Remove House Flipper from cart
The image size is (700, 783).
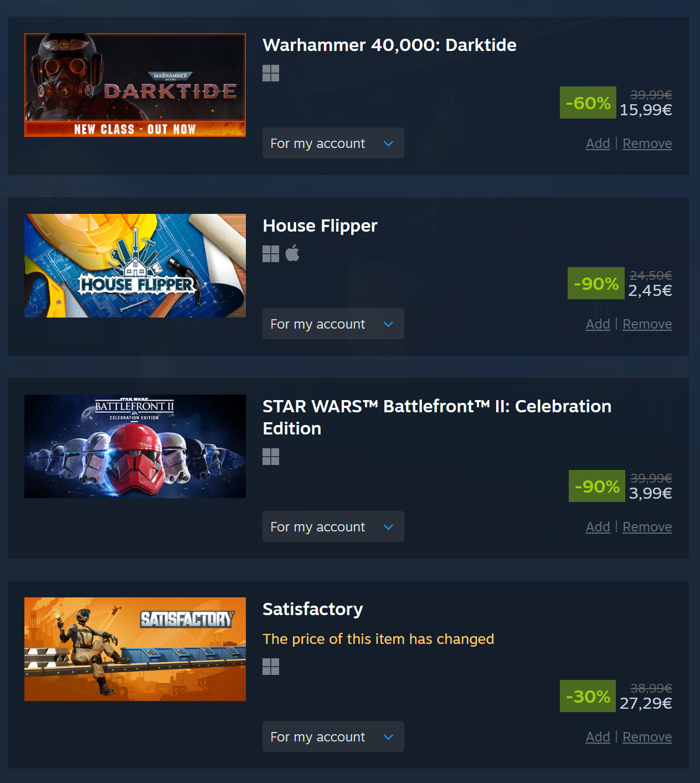click(x=647, y=324)
